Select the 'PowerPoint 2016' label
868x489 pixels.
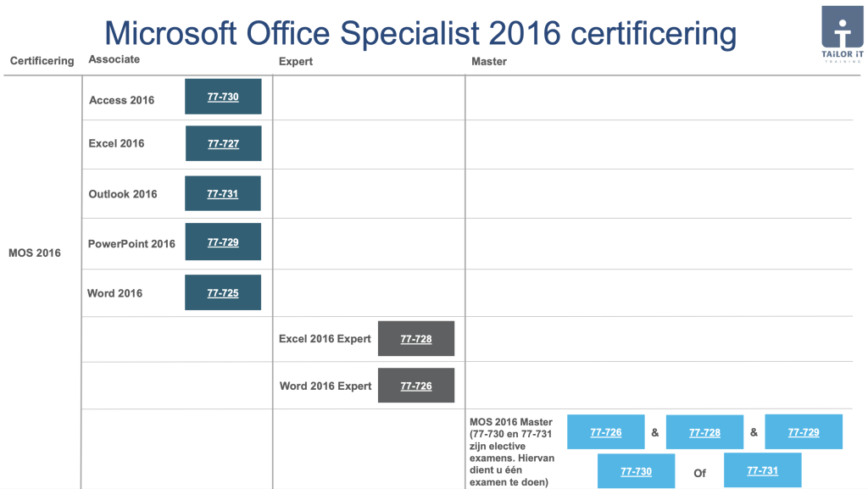point(131,244)
